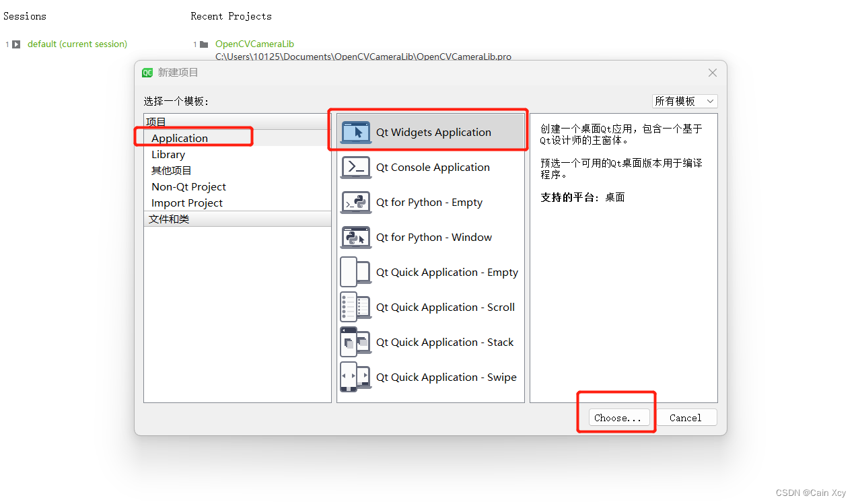Click the Qt Quick Application - Empty icon
Screen dimensions: 856x504
point(356,273)
